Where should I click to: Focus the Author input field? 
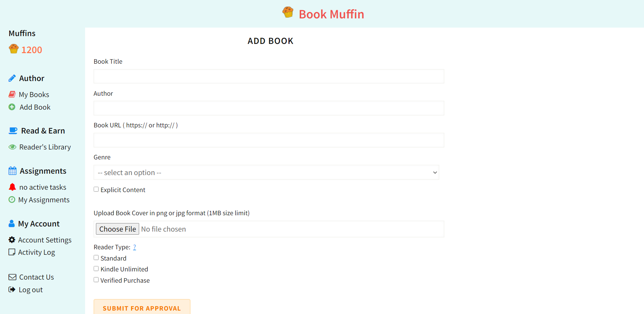[x=269, y=108]
